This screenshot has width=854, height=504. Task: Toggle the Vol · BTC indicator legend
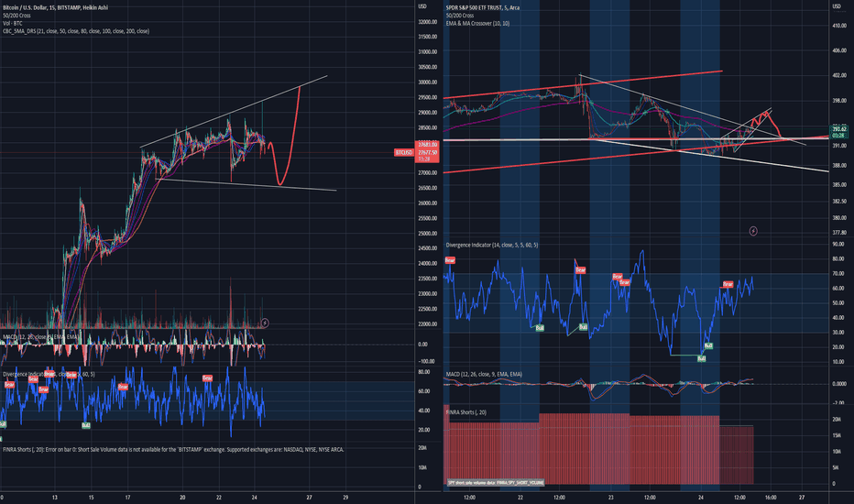14,23
